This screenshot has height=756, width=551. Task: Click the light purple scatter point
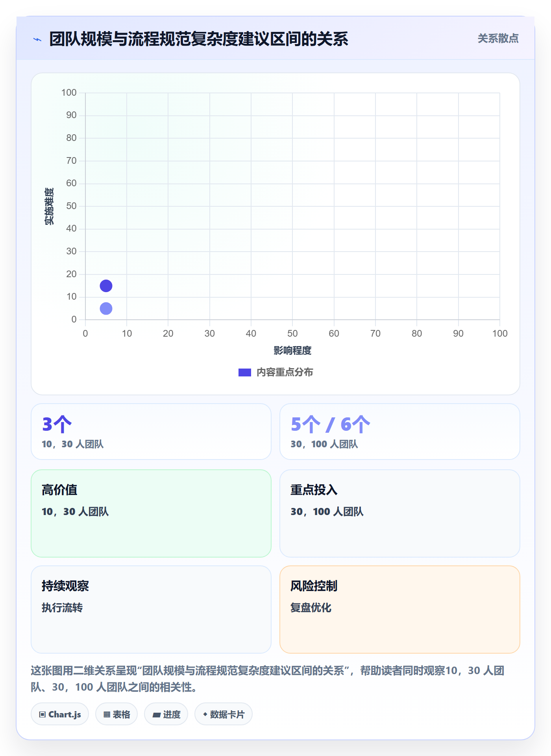pyautogui.click(x=106, y=309)
